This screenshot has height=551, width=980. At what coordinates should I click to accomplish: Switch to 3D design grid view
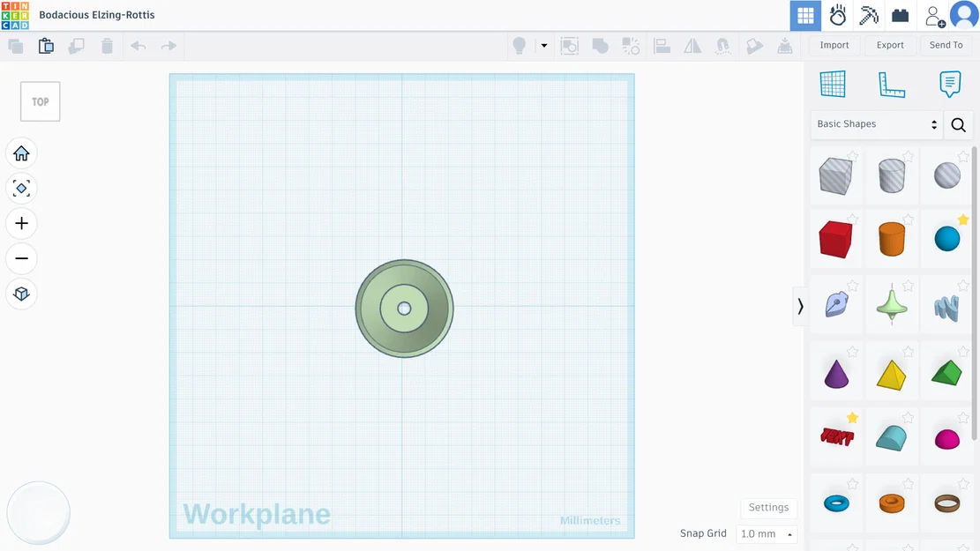[805, 16]
